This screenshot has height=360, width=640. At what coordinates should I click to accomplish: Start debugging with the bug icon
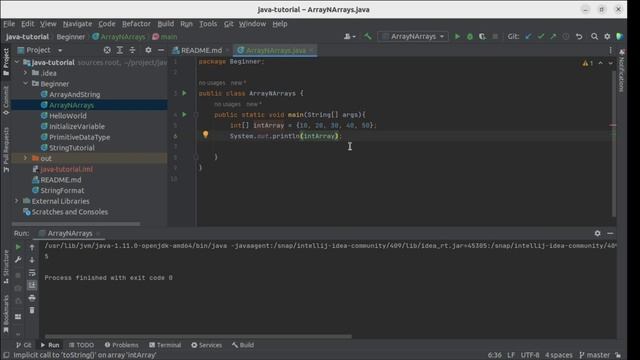(470, 37)
